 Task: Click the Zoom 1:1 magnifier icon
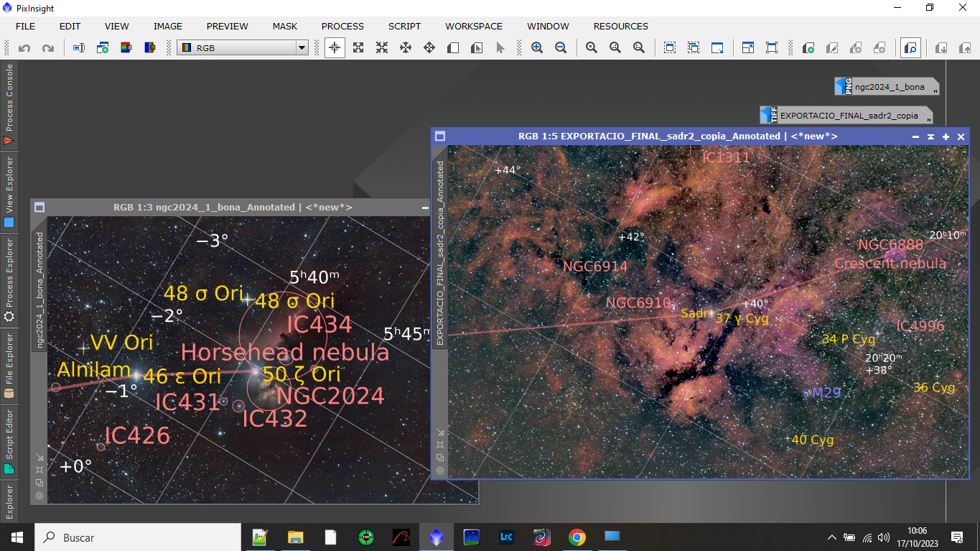(x=592, y=48)
